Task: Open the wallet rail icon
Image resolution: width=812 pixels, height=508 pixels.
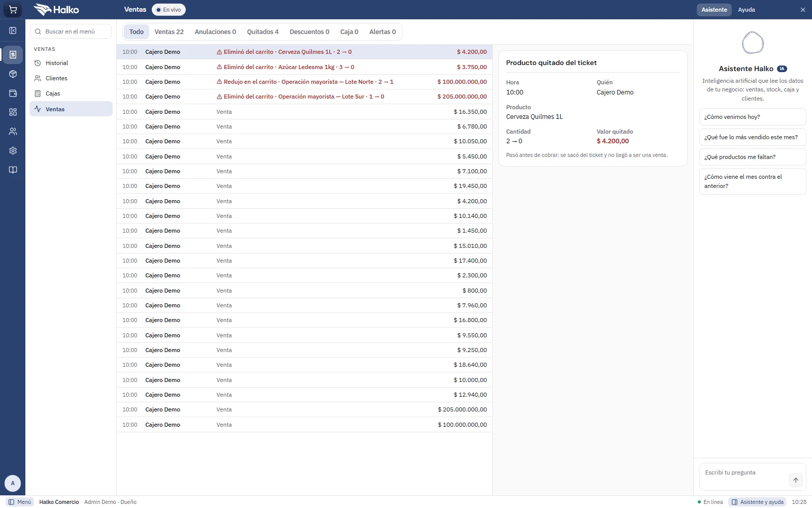Action: [x=13, y=93]
